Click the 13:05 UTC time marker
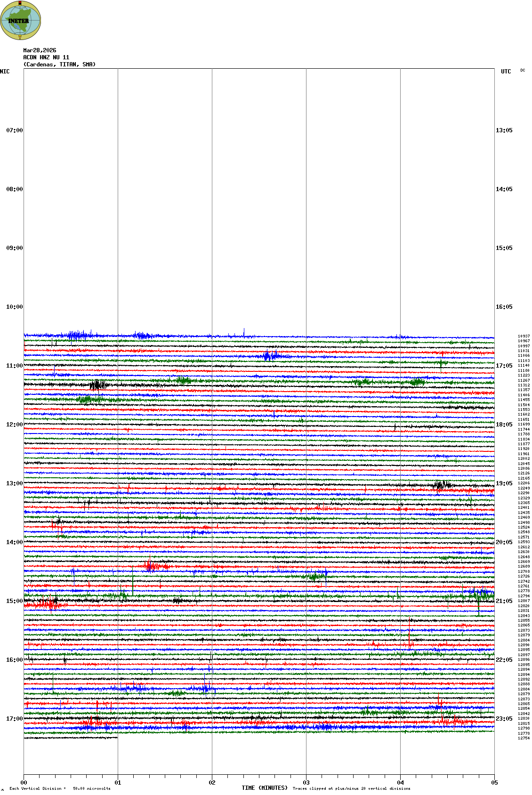This screenshot has height=795, width=532. point(504,130)
